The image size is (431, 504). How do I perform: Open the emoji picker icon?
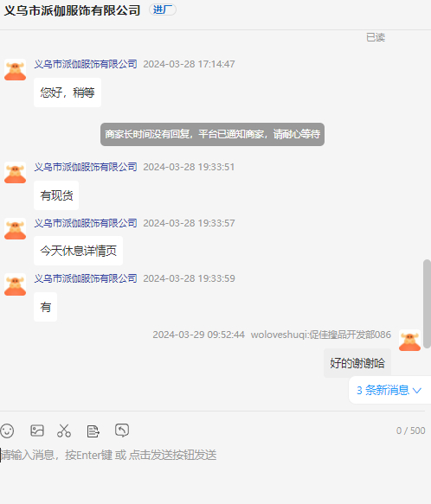[x=7, y=431]
